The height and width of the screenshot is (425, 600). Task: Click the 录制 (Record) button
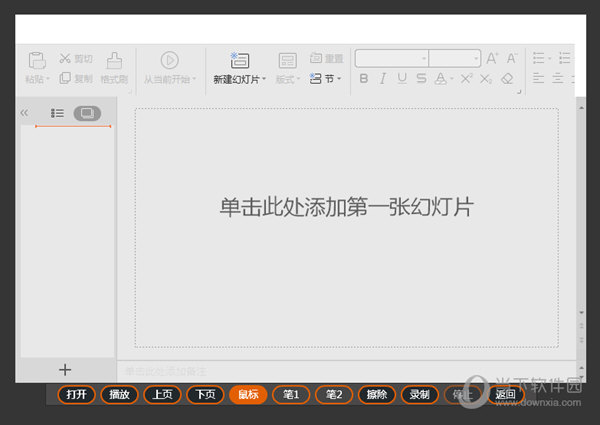419,394
